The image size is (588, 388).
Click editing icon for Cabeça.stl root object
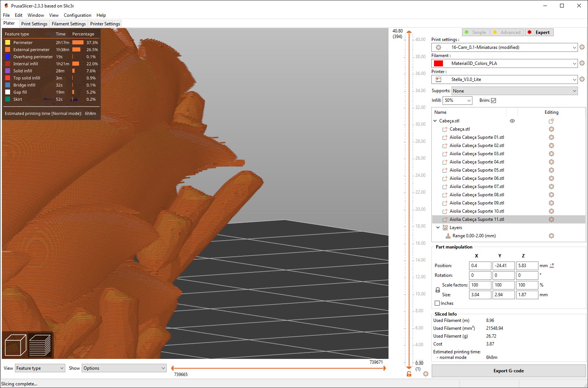551,121
